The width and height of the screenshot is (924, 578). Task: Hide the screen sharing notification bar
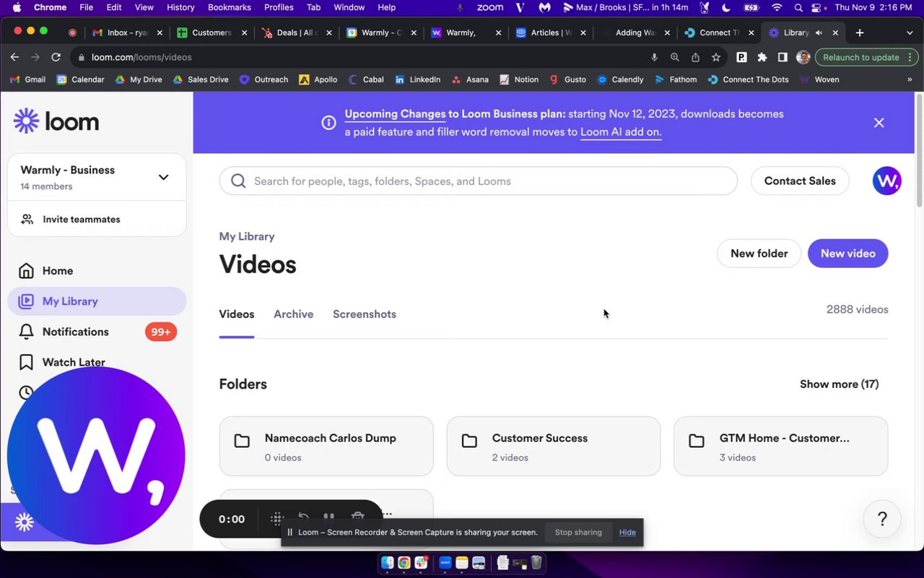coord(627,532)
